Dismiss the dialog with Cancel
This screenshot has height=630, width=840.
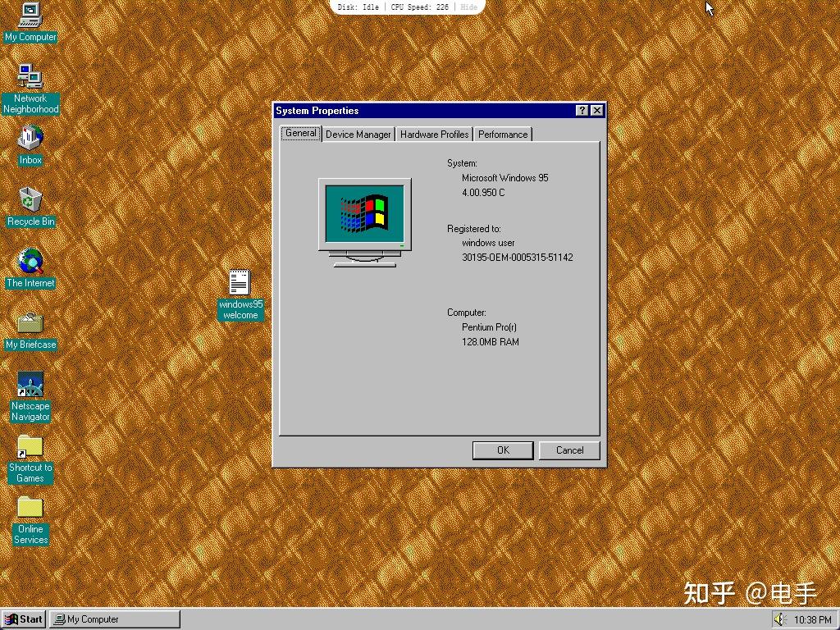[569, 450]
